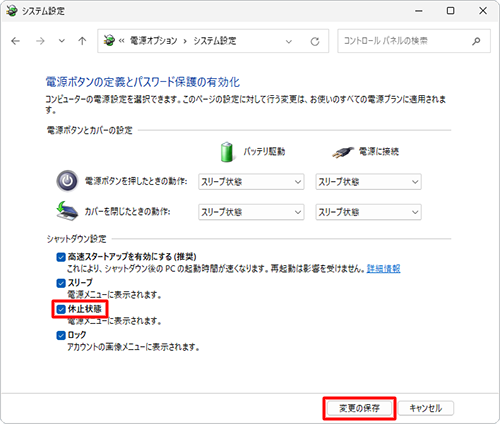Screen dimensions: 500x424
Task: Click the アカウントの画像メニューに表示されます text
Action: click(x=133, y=347)
